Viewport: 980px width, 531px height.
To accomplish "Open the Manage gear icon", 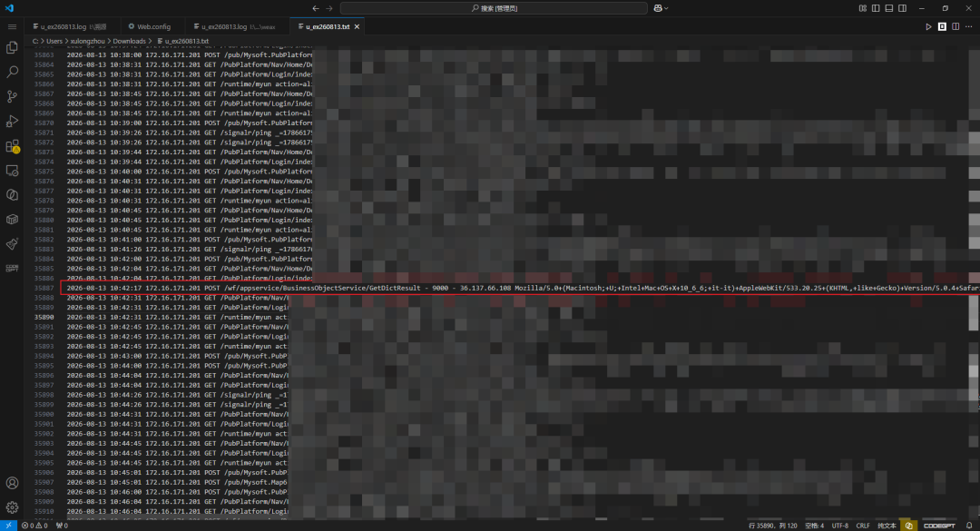I will [12, 507].
